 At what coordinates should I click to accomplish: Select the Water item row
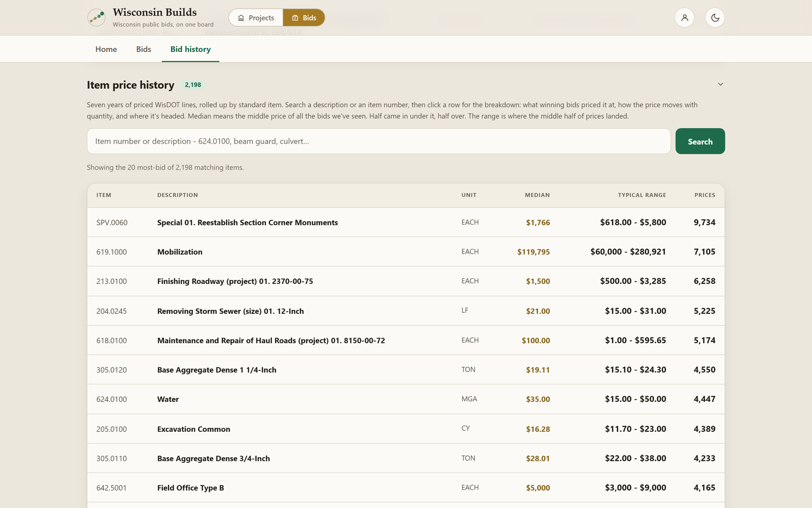tap(406, 399)
